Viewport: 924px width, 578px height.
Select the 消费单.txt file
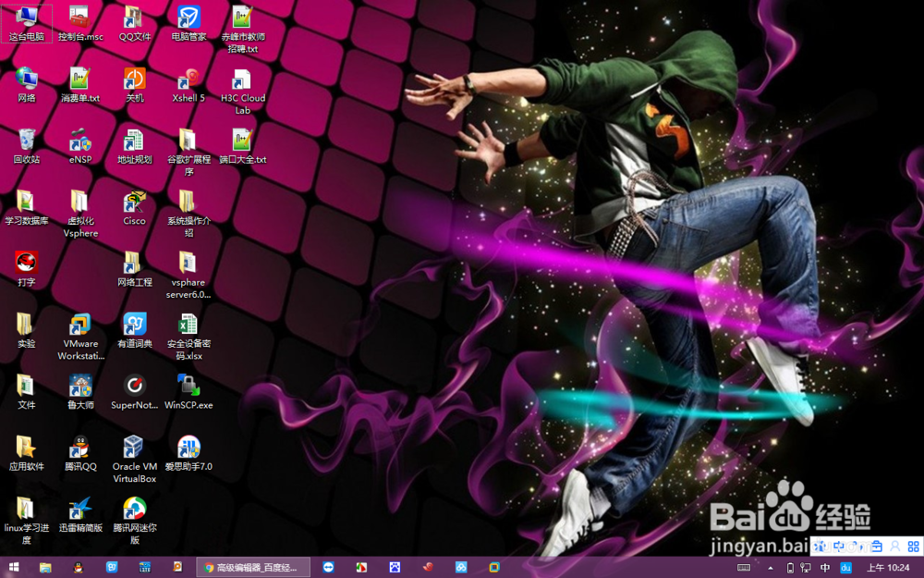point(80,85)
